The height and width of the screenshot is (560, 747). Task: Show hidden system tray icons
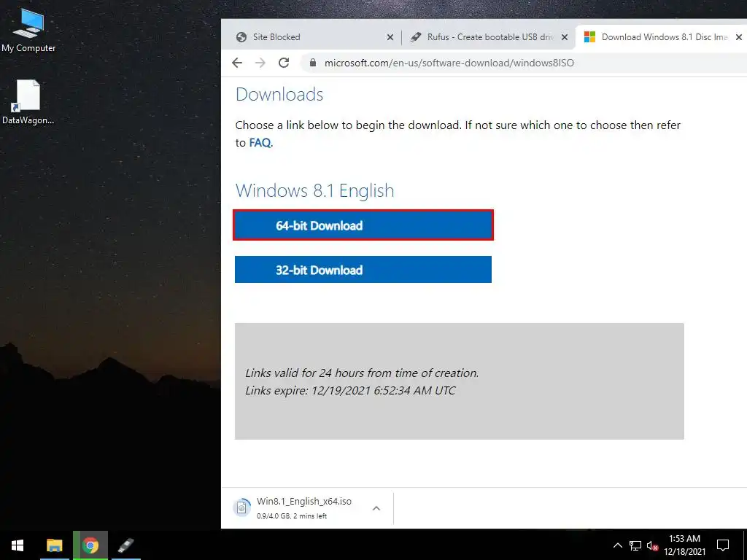(x=617, y=545)
